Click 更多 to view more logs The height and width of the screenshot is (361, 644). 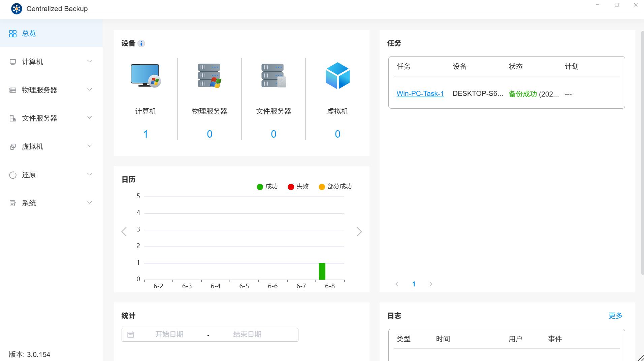pyautogui.click(x=615, y=316)
